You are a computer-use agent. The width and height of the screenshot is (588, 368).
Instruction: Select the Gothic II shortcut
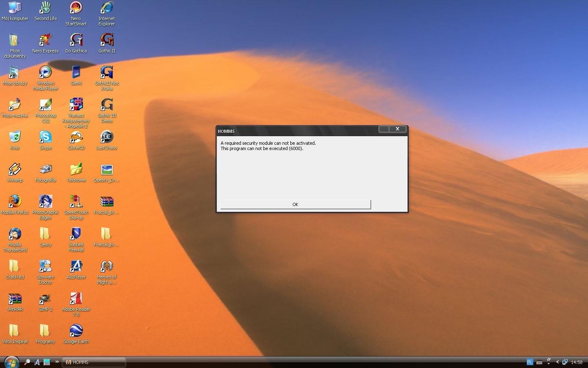(x=107, y=43)
